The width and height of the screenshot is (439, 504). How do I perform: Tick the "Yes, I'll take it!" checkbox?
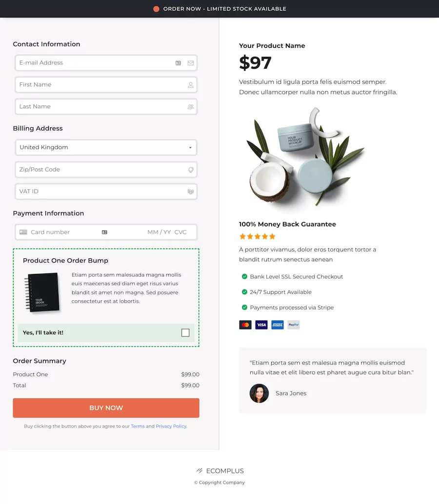tap(185, 333)
